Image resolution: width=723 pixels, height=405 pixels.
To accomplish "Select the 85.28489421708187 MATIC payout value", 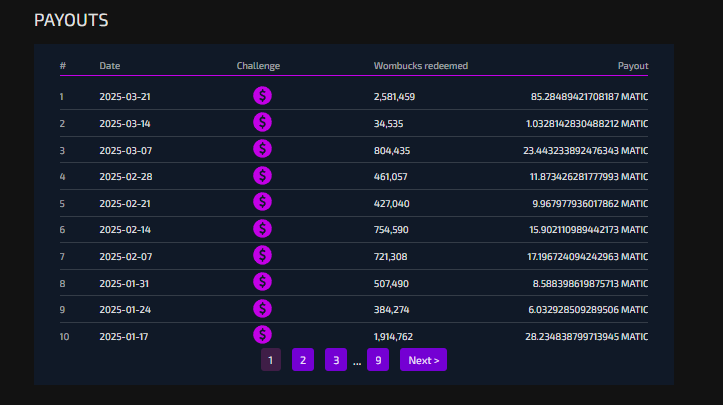I will tap(589, 96).
